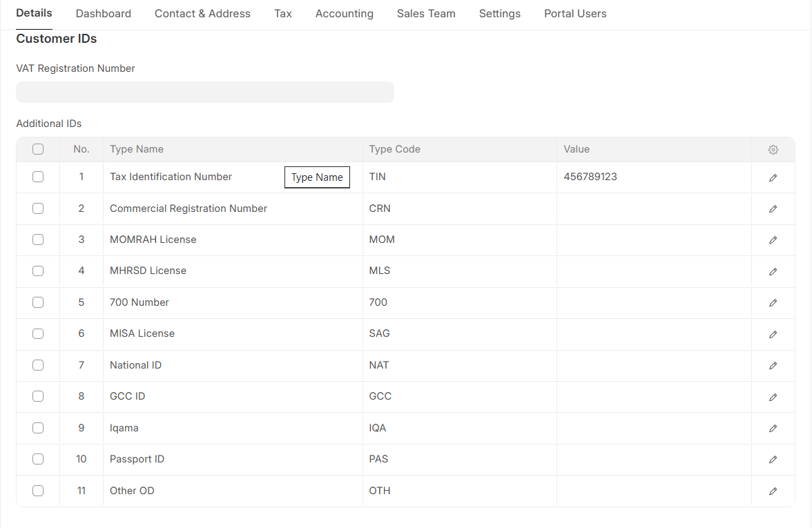The width and height of the screenshot is (812, 528).
Task: Tick the MISA License row checkbox
Action: (x=38, y=333)
